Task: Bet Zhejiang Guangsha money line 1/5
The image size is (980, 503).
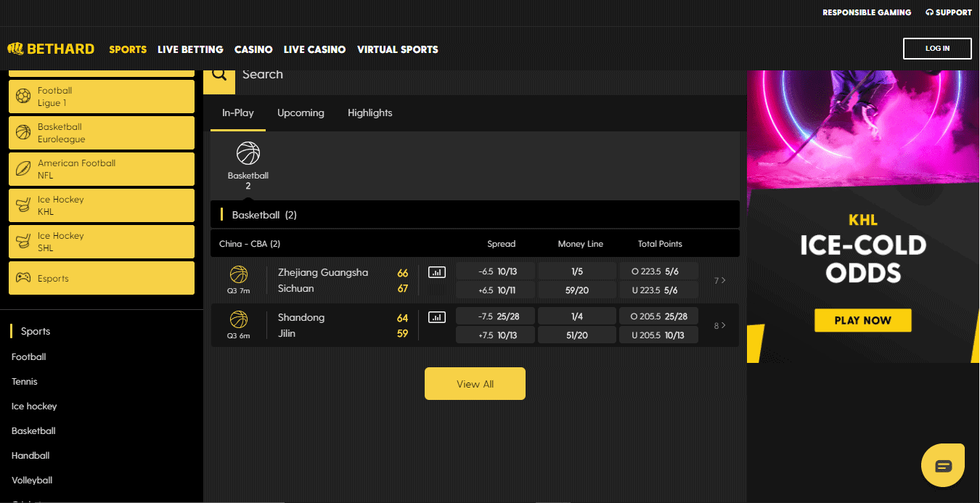Action: click(577, 271)
